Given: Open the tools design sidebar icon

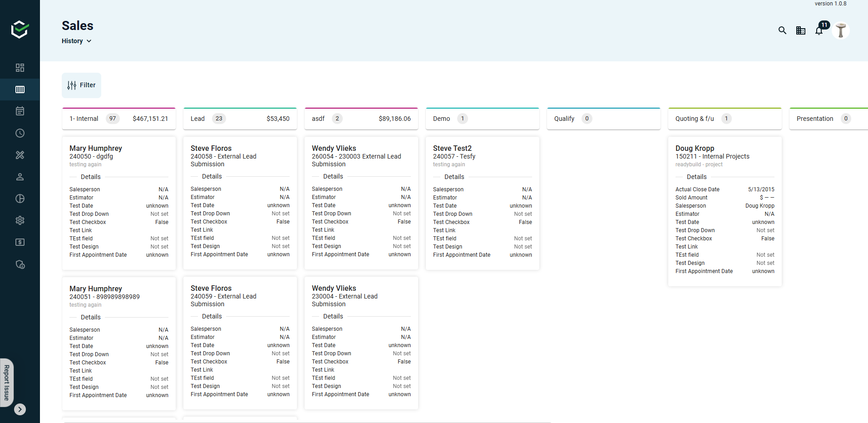Looking at the screenshot, I should click(x=20, y=155).
